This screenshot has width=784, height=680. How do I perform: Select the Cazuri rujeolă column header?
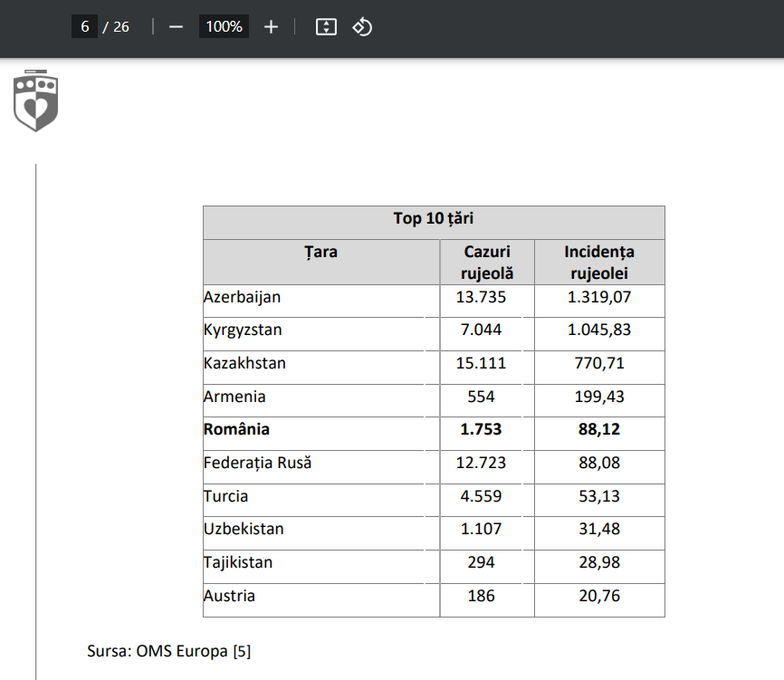pyautogui.click(x=487, y=263)
